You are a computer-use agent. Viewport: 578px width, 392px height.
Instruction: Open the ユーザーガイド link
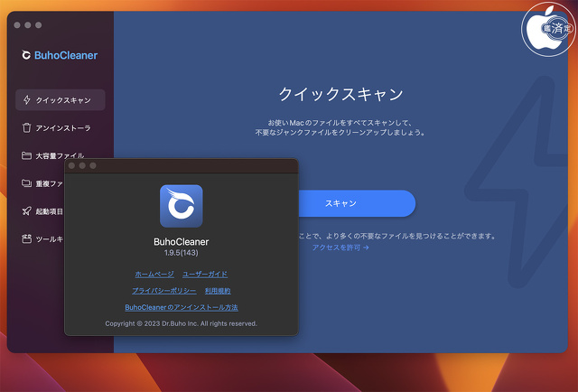(x=205, y=275)
